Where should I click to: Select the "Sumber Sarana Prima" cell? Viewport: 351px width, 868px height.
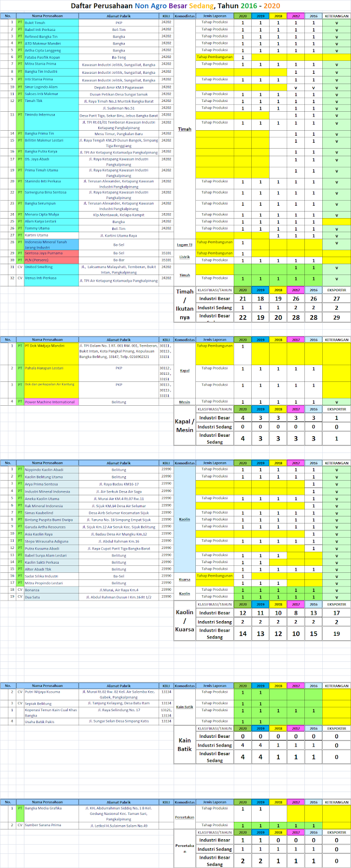[51, 825]
